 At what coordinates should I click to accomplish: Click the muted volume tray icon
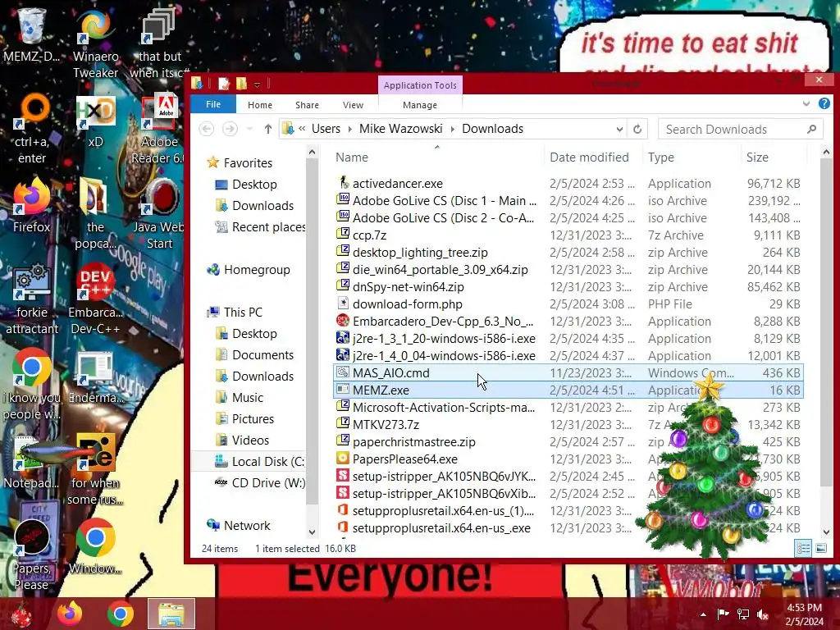tap(763, 614)
